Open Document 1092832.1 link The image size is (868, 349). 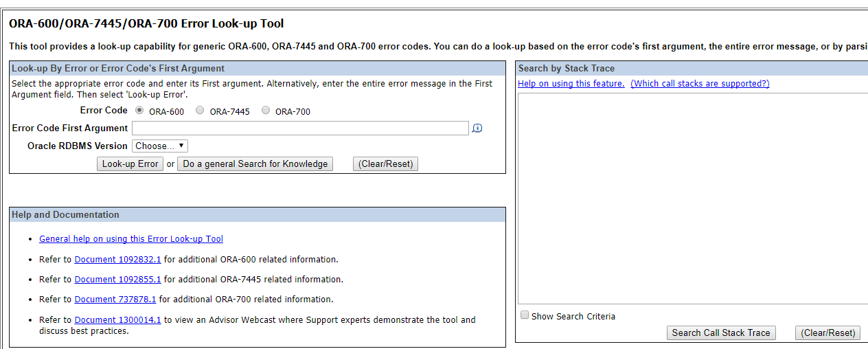tap(117, 260)
